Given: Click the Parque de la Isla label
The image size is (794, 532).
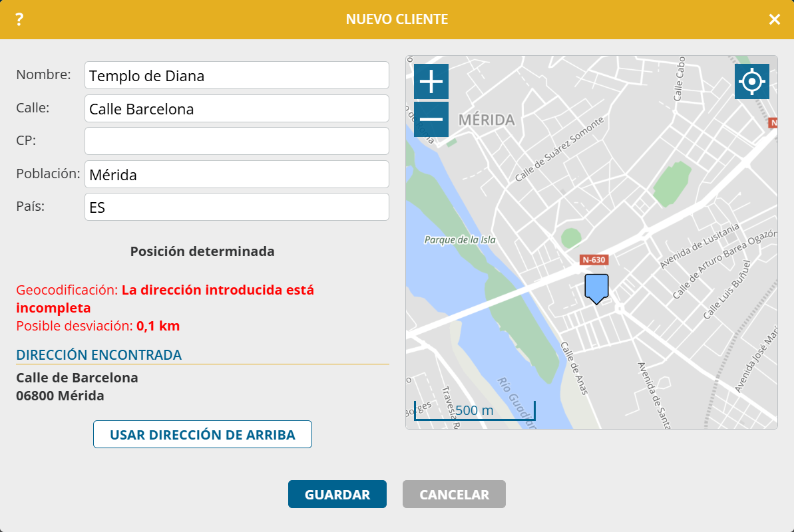Looking at the screenshot, I should coord(460,239).
